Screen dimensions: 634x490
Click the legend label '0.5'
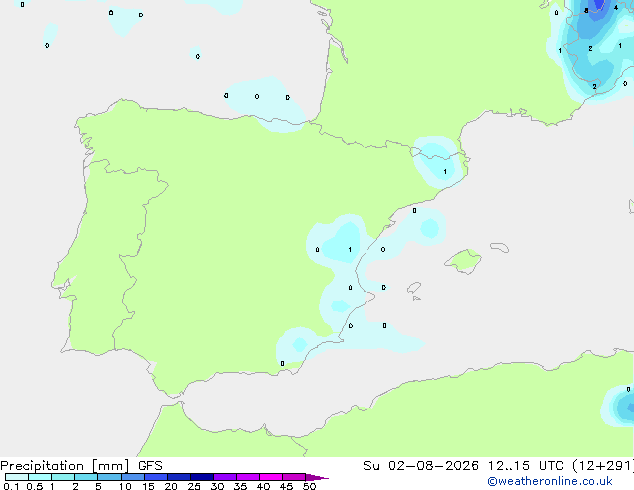coord(35,486)
